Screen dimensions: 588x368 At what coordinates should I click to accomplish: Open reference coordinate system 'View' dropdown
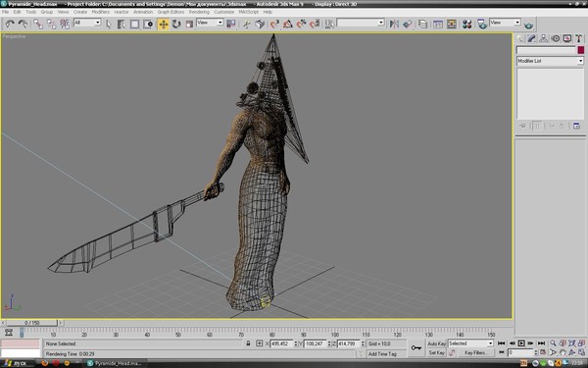point(210,23)
